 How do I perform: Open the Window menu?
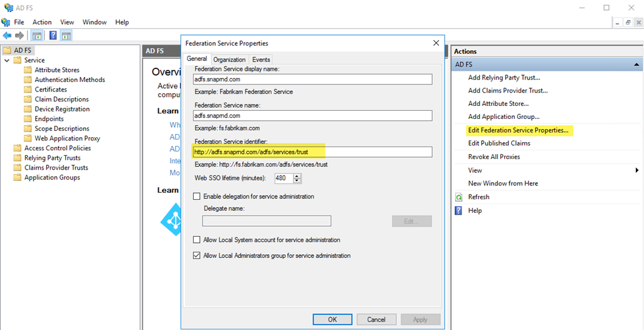pos(95,22)
